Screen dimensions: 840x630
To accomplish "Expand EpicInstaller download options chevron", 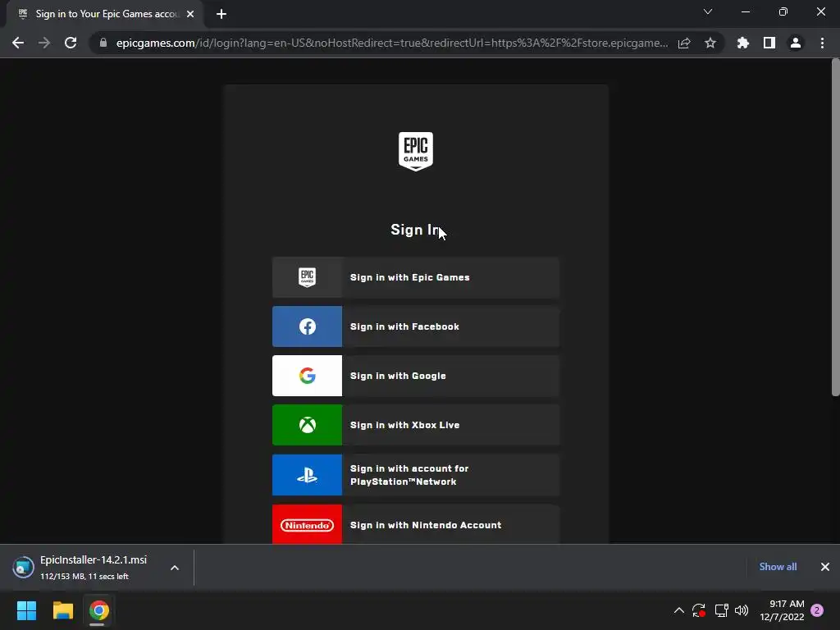I will coord(175,568).
